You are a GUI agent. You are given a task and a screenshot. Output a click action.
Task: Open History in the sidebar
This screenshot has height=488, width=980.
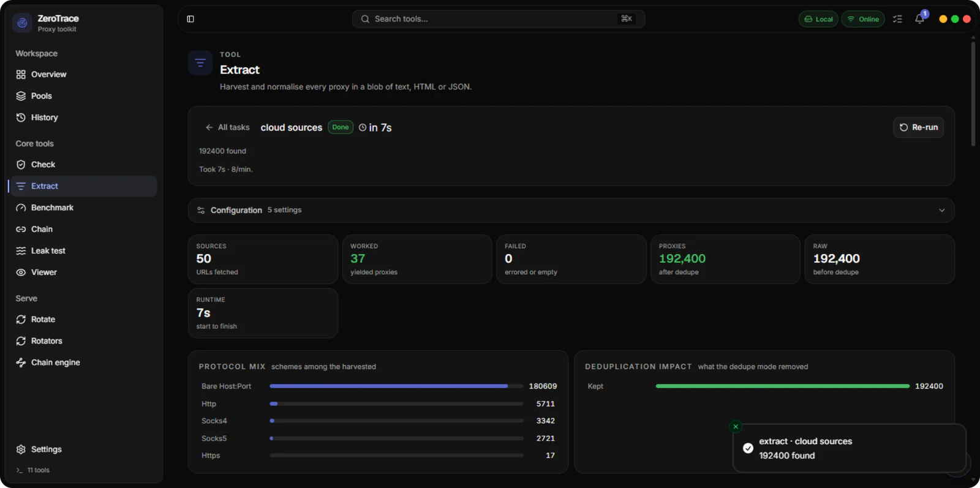coord(83,118)
